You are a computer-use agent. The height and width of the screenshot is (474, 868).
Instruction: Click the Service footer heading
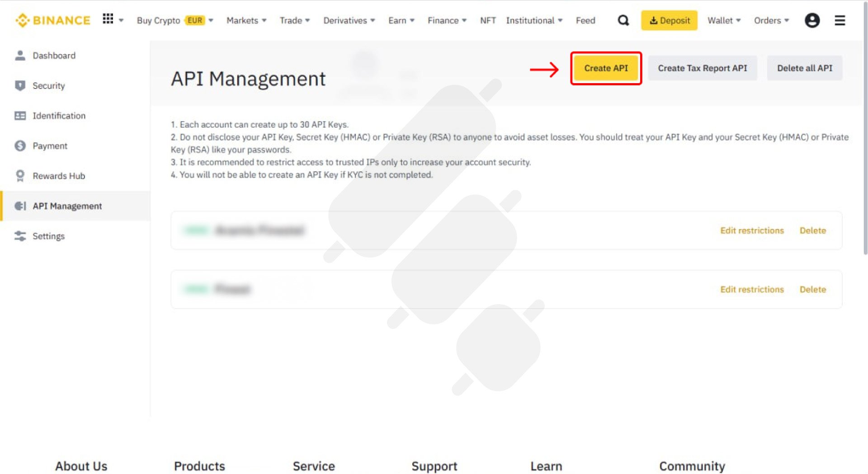tap(314, 466)
